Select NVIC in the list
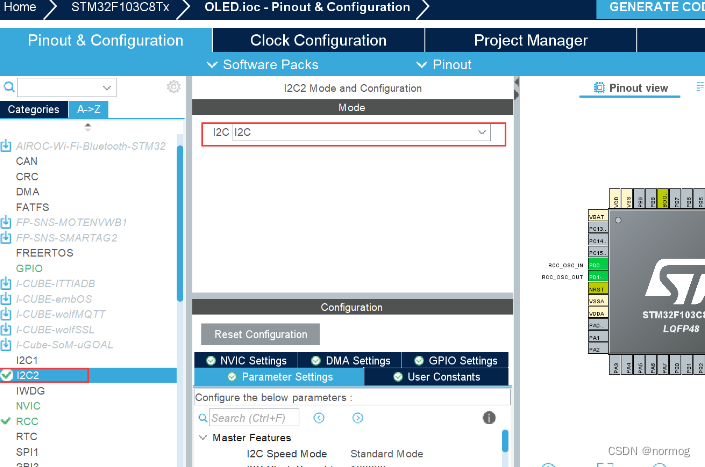Viewport: 705px width, 467px height. pyautogui.click(x=28, y=406)
